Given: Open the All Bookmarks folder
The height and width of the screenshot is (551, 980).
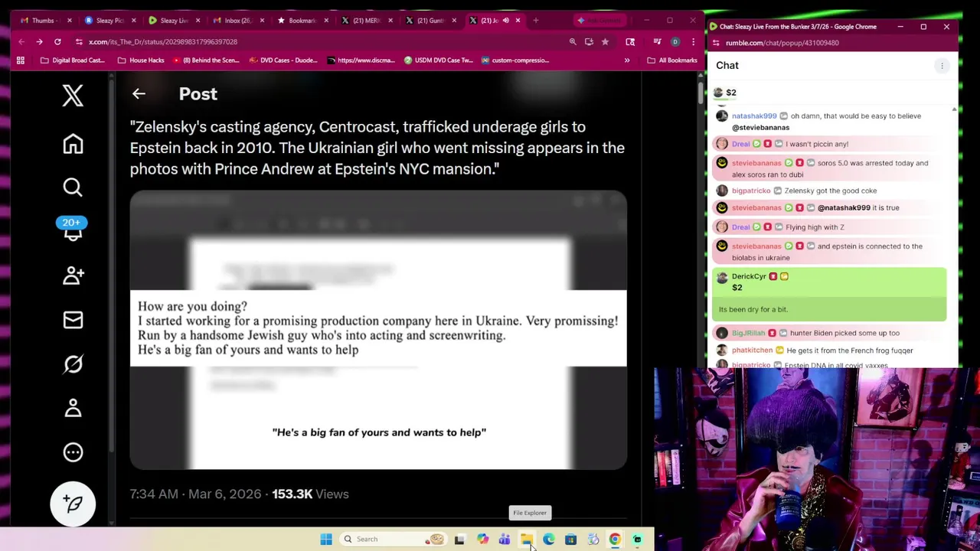Looking at the screenshot, I should (672, 60).
